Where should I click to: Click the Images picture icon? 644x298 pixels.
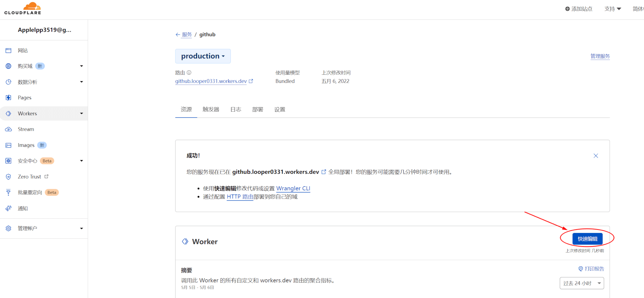(8, 145)
